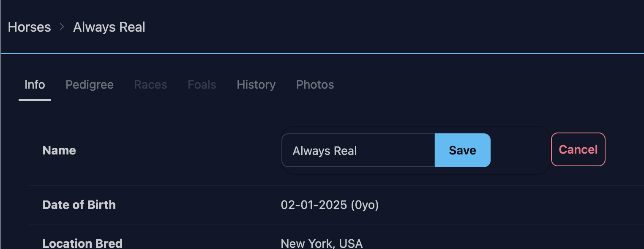Save the edited horse name
644x249 pixels.
pos(462,151)
